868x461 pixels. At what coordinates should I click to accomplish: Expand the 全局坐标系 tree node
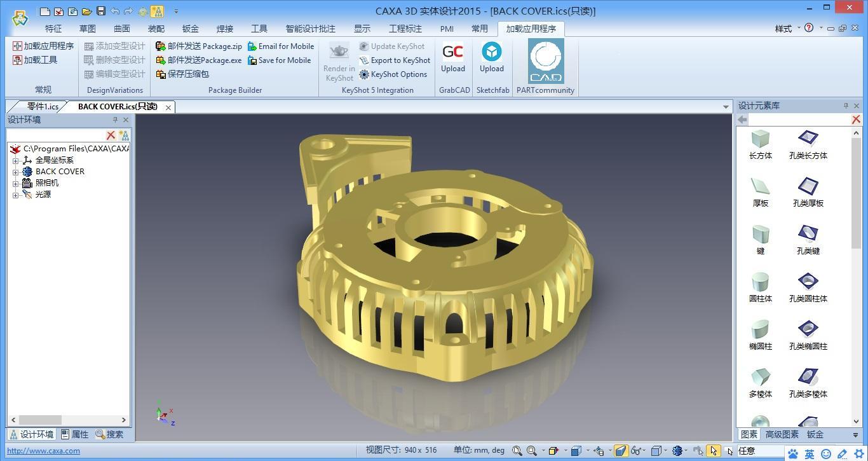(15, 160)
